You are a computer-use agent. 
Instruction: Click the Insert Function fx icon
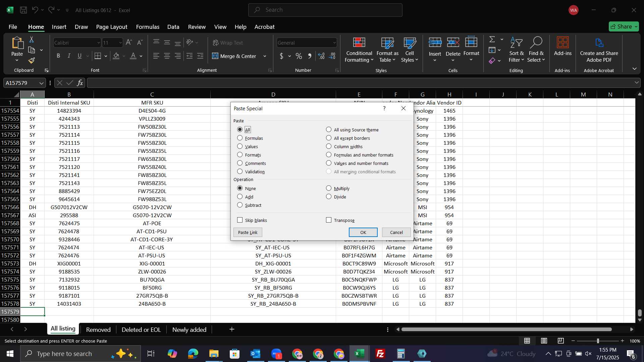(x=80, y=83)
